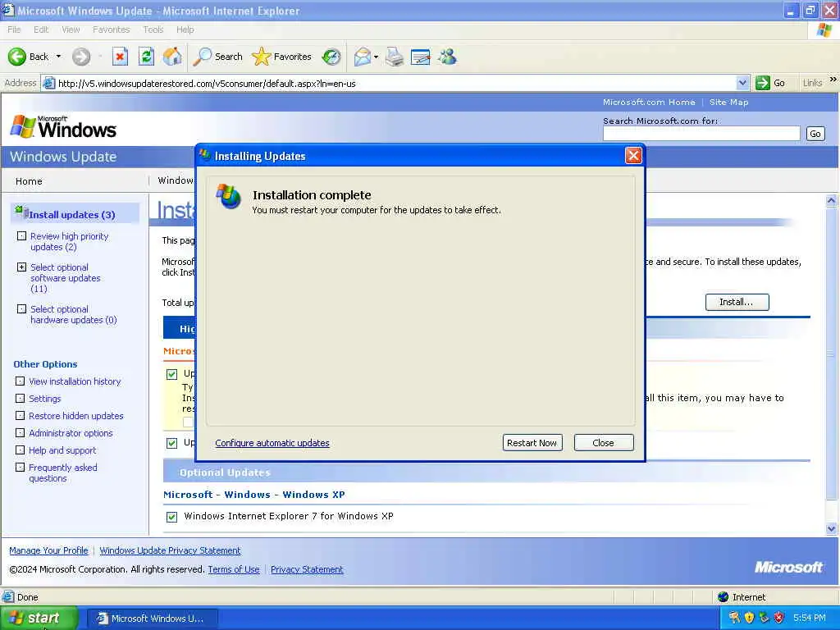Open Administrator options link
840x630 pixels.
[71, 433]
